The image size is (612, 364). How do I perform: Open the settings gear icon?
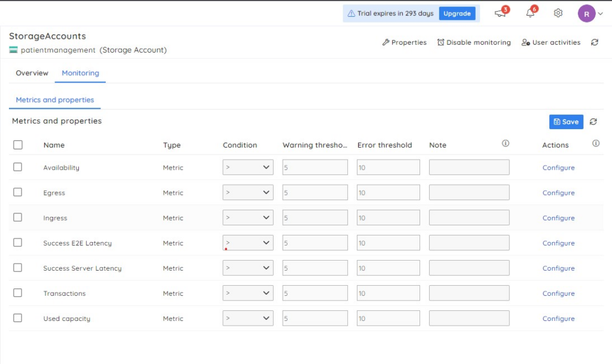point(558,13)
